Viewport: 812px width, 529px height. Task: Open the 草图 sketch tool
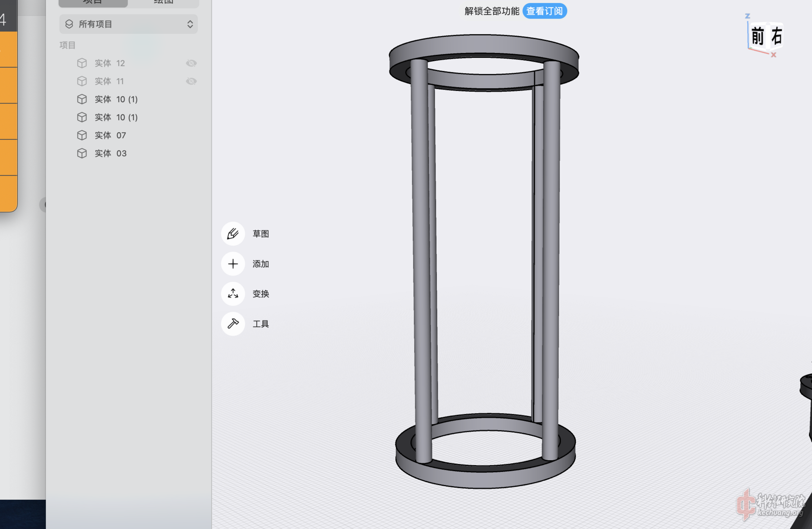pyautogui.click(x=233, y=234)
